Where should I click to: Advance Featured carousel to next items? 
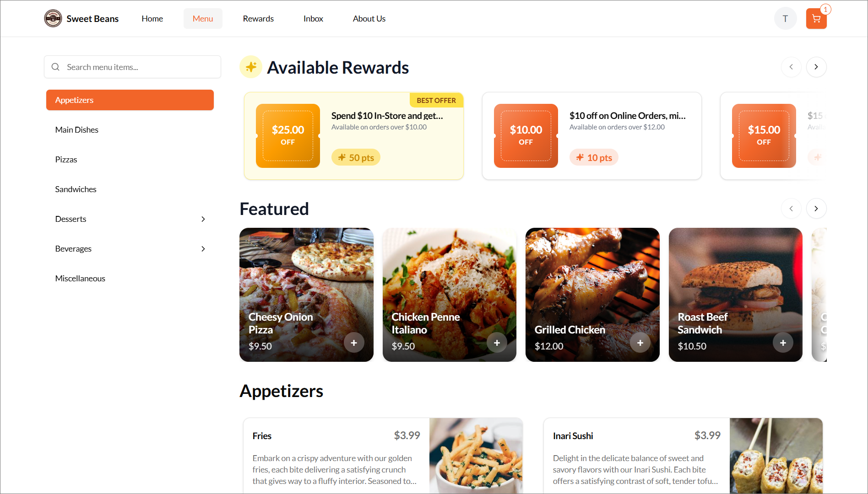pyautogui.click(x=816, y=209)
